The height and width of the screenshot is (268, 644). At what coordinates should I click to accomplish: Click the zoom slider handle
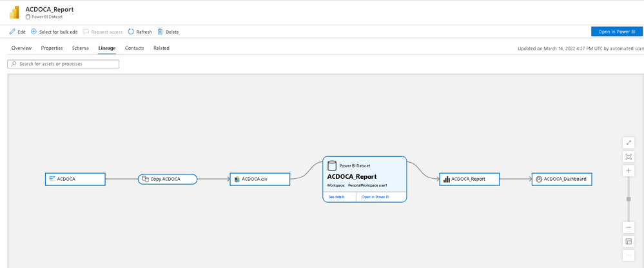629,200
